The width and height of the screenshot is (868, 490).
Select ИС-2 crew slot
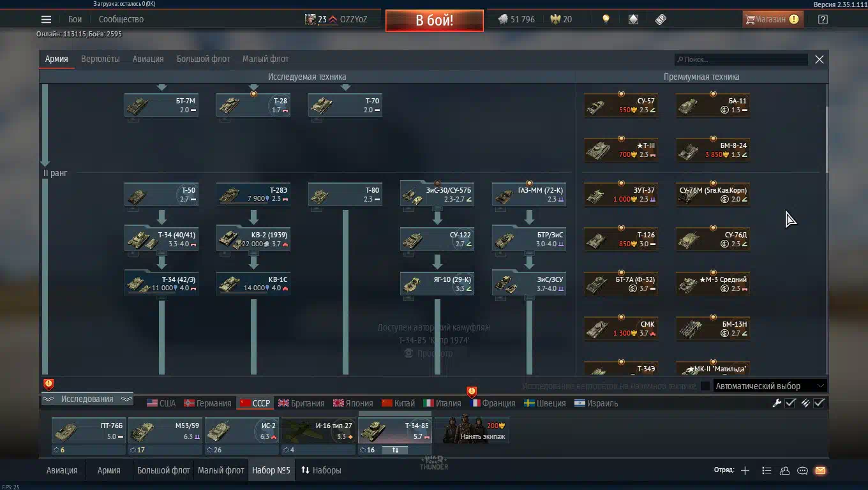242,431
